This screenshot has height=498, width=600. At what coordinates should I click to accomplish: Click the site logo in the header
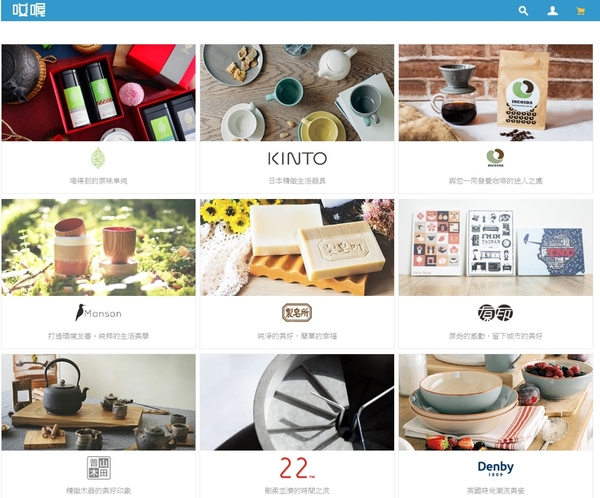coord(29,10)
